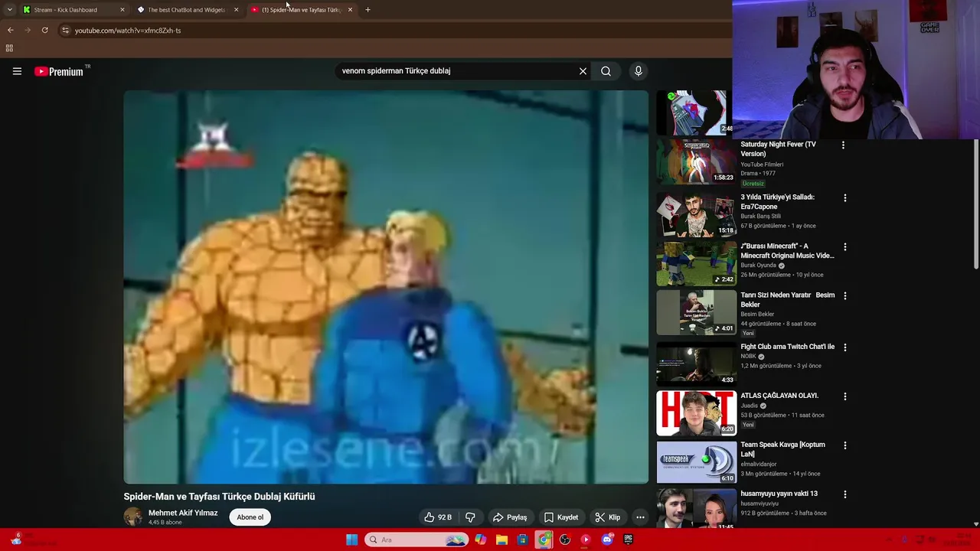Close the ChatBot and Widgets tab
Screen dimensions: 980x551
[x=236, y=10]
